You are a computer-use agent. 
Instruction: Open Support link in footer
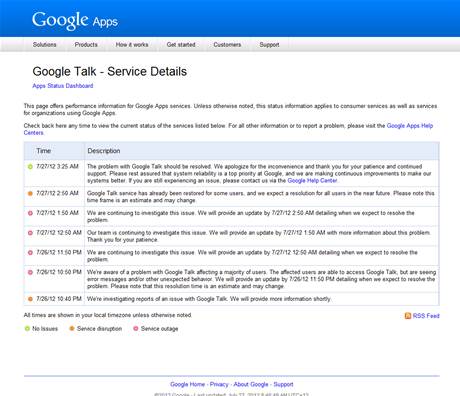[283, 384]
